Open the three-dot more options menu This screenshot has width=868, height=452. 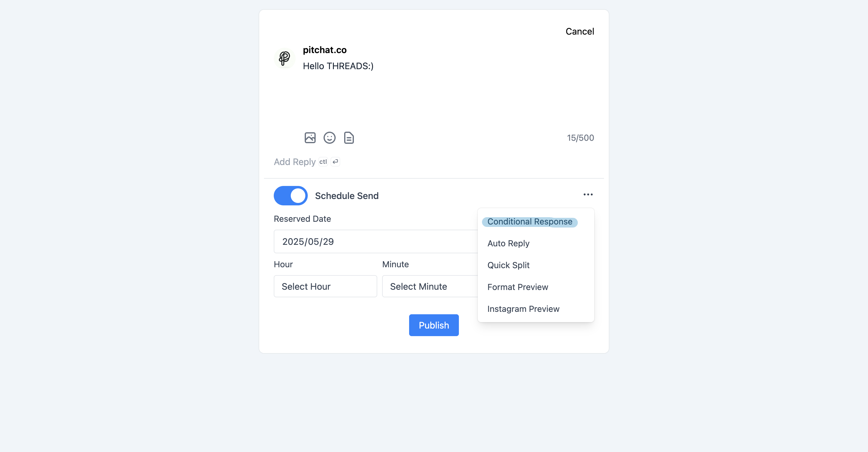[x=588, y=194]
